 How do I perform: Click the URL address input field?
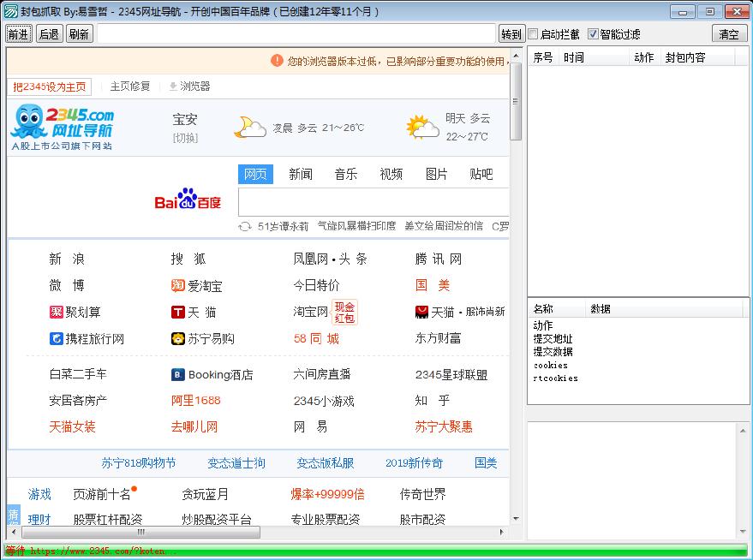296,34
